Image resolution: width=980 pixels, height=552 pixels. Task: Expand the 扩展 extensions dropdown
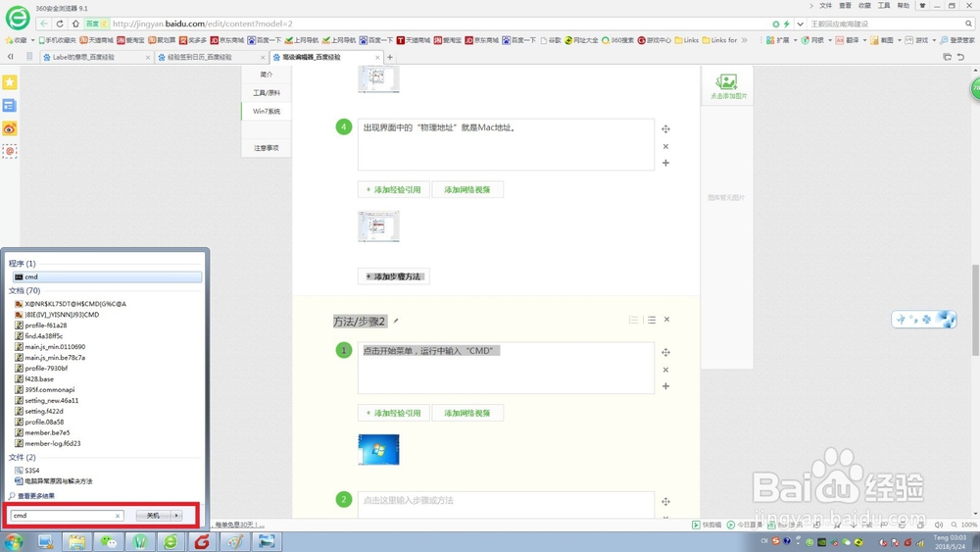795,40
